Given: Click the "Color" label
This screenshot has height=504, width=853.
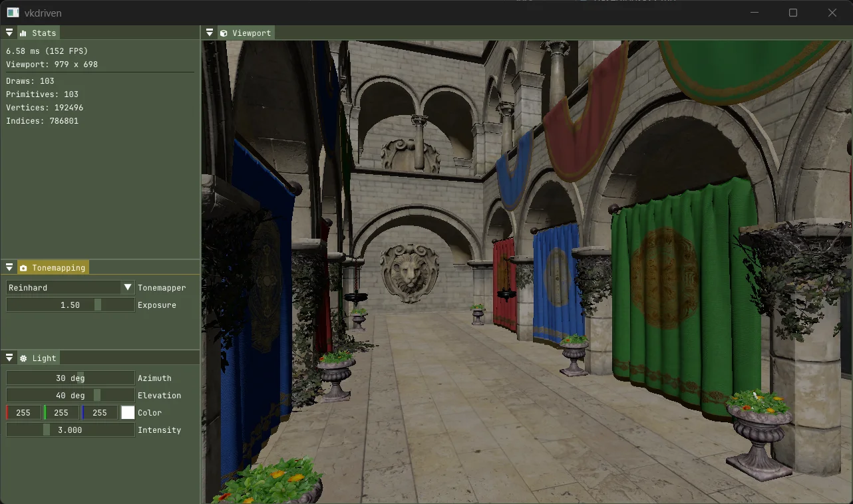Looking at the screenshot, I should (x=150, y=412).
